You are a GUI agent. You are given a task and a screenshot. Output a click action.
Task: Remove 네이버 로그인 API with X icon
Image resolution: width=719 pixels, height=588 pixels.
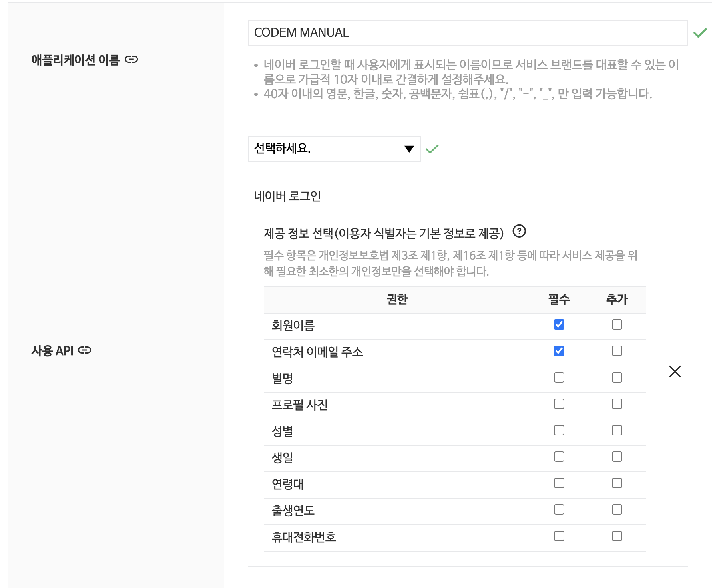pyautogui.click(x=675, y=371)
